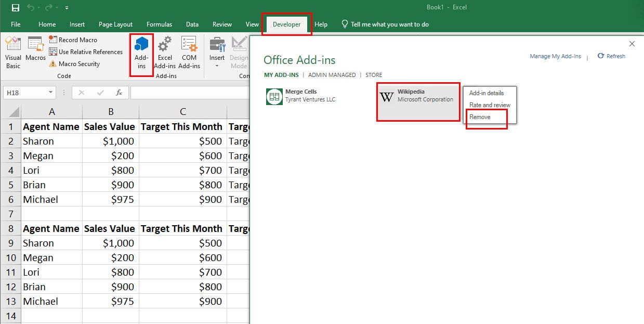Open the Help tab
Screen dimensions: 644x324
321,24
